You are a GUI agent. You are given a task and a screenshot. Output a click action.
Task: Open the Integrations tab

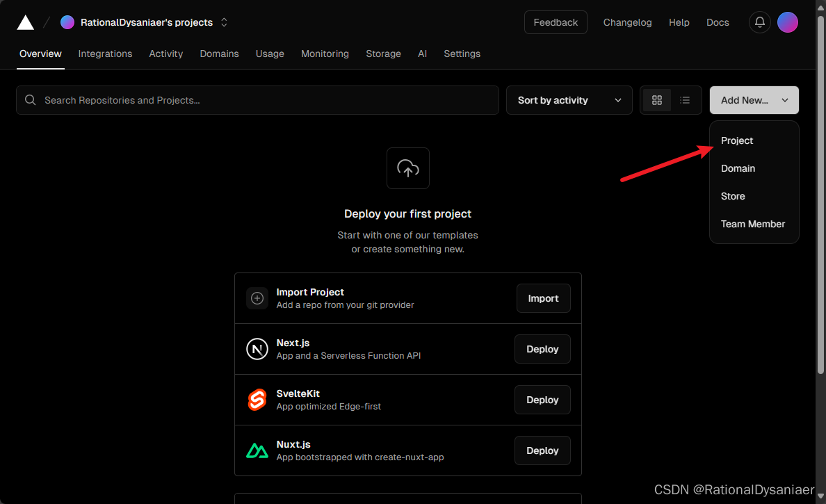(x=106, y=54)
